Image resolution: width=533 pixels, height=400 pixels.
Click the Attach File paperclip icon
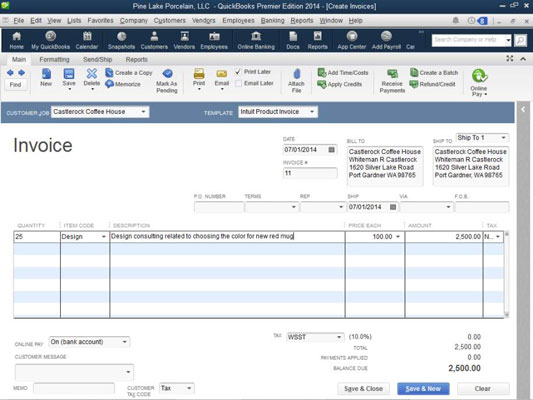click(296, 74)
